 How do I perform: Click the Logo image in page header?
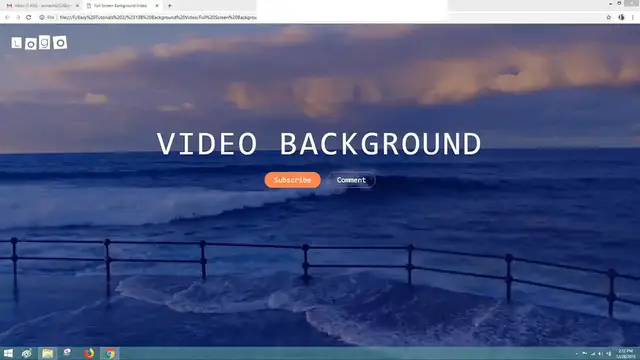pyautogui.click(x=39, y=42)
